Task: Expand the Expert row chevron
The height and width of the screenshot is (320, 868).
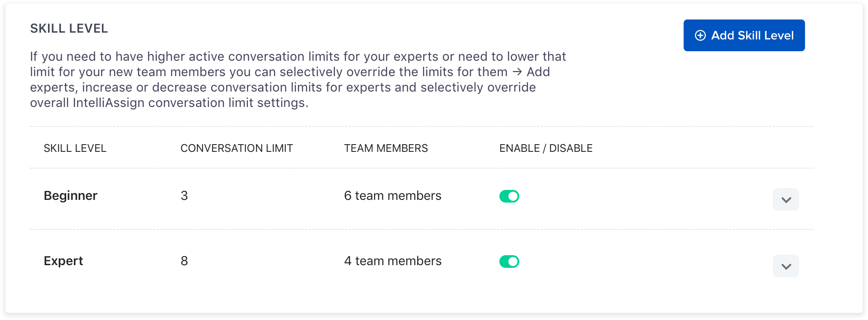Action: pos(786,266)
